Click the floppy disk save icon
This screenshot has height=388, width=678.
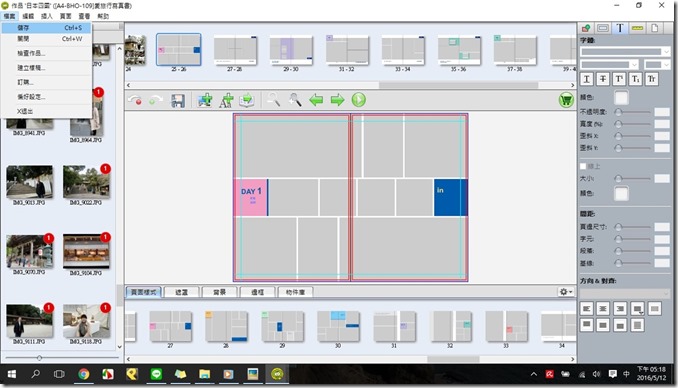(178, 100)
